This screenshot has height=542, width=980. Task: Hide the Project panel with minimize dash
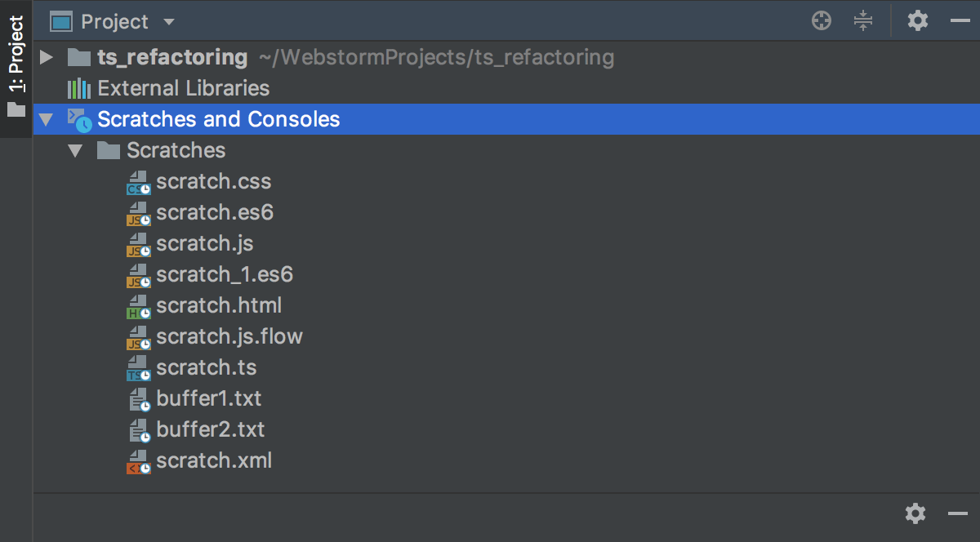click(960, 21)
